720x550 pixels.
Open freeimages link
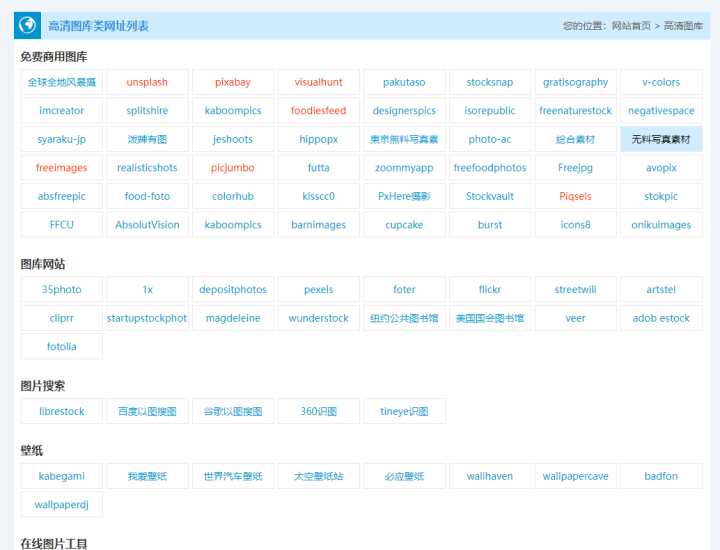pos(62,168)
